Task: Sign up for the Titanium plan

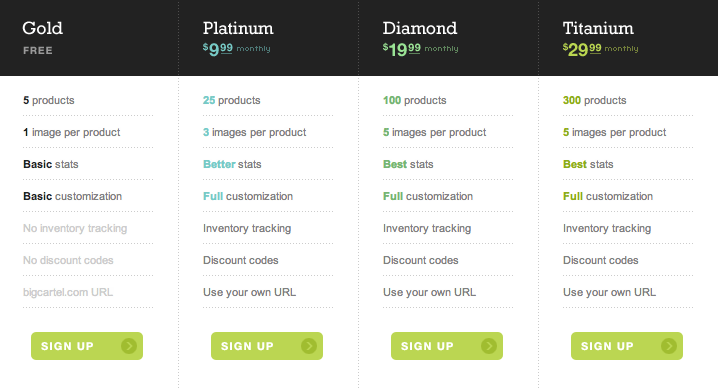Action: coord(627,346)
